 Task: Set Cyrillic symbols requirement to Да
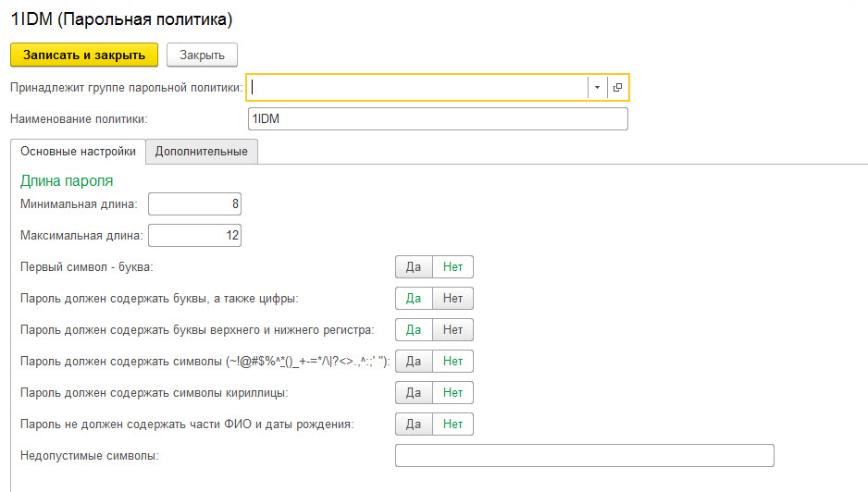tap(414, 392)
